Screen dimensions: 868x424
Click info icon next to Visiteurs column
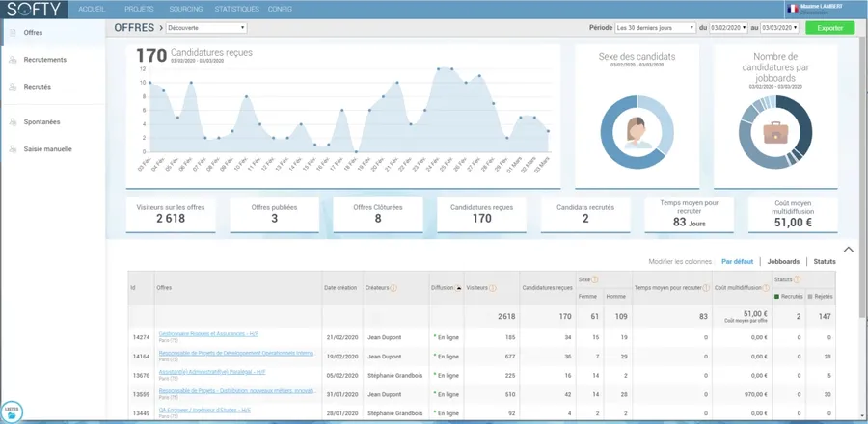tap(492, 287)
